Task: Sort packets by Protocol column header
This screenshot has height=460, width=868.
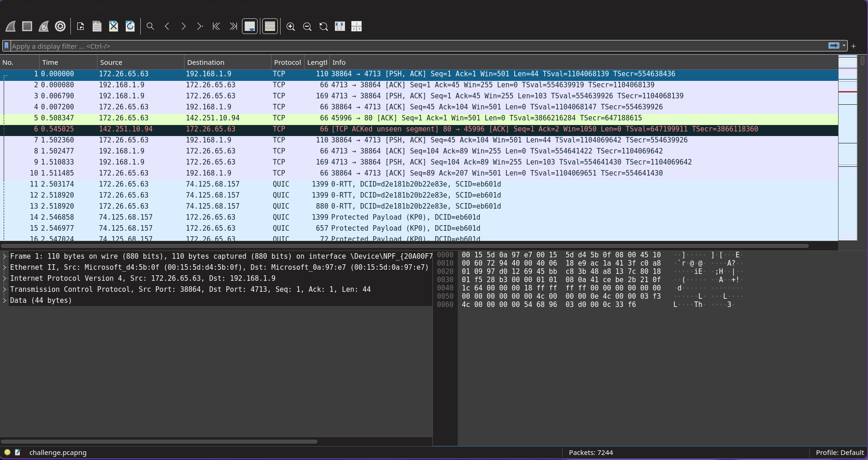Action: (x=287, y=62)
